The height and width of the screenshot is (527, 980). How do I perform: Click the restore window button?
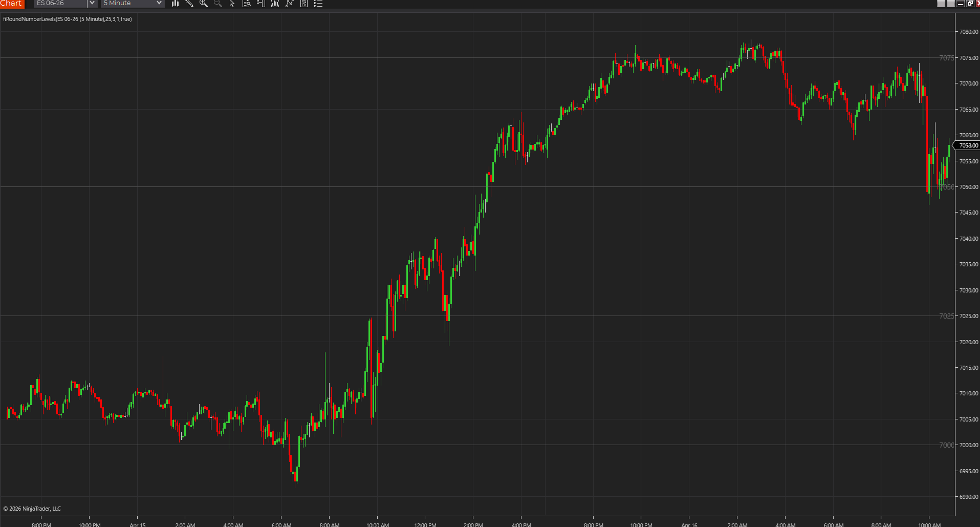point(970,3)
